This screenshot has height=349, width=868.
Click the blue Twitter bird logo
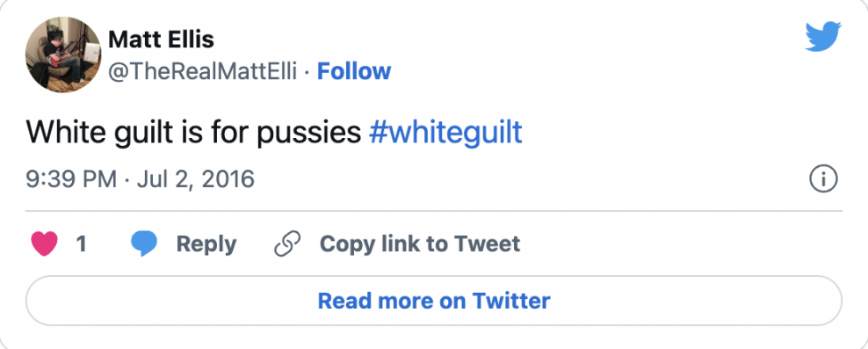pyautogui.click(x=823, y=37)
